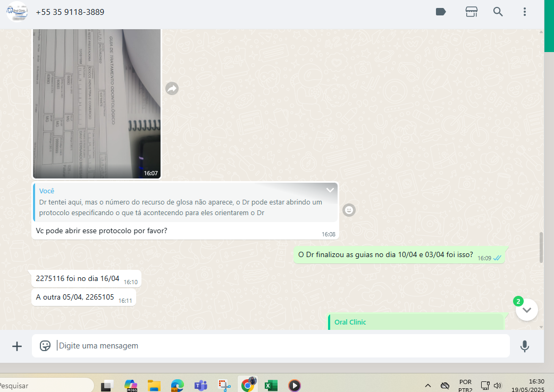Forward the photo using the arrow icon
Viewport: 554px width, 392px height.
172,88
